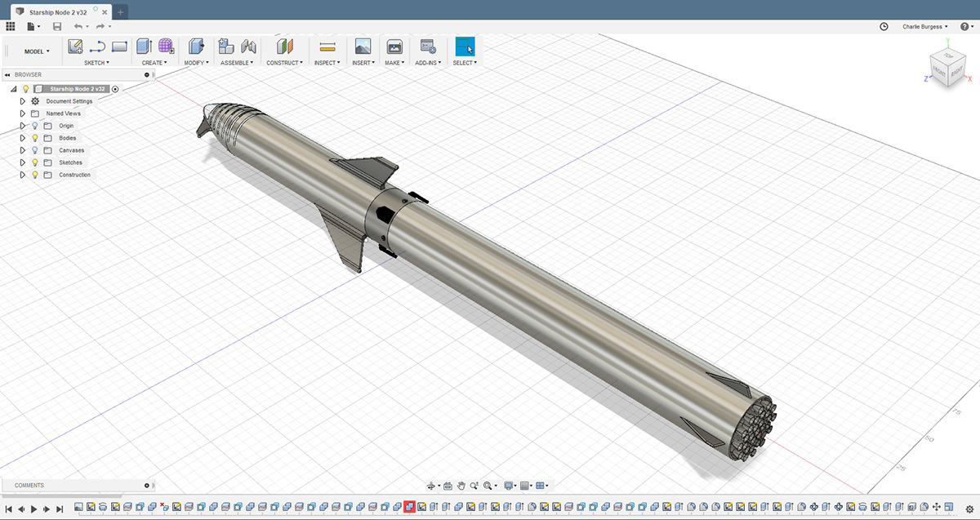Open the INSERT dropdown menu
Image resolution: width=980 pixels, height=520 pixels.
pyautogui.click(x=363, y=63)
